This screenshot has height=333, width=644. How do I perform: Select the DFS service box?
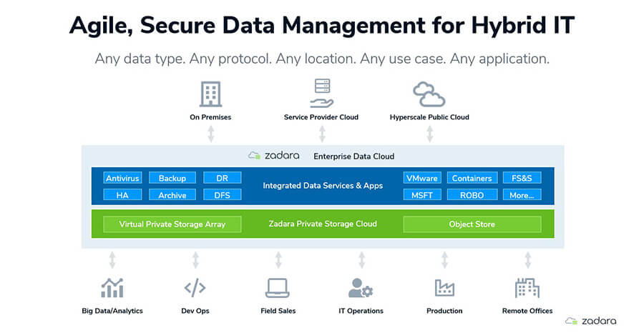tap(223, 195)
